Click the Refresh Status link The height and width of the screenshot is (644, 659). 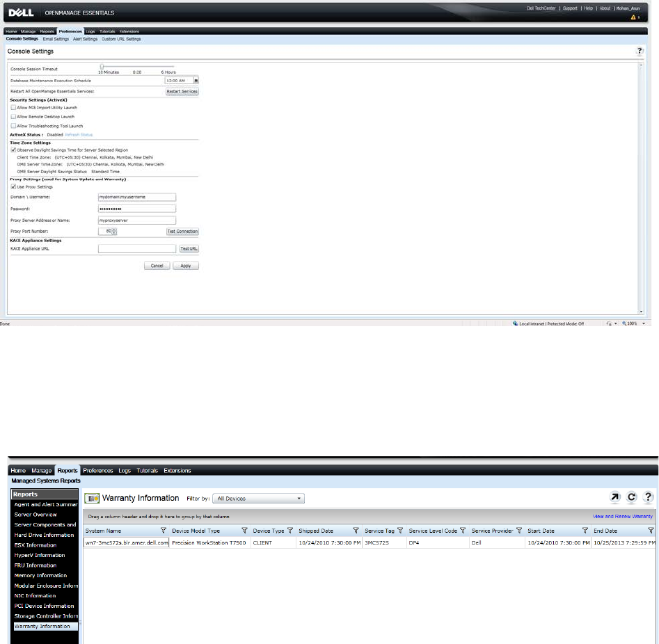coord(79,135)
